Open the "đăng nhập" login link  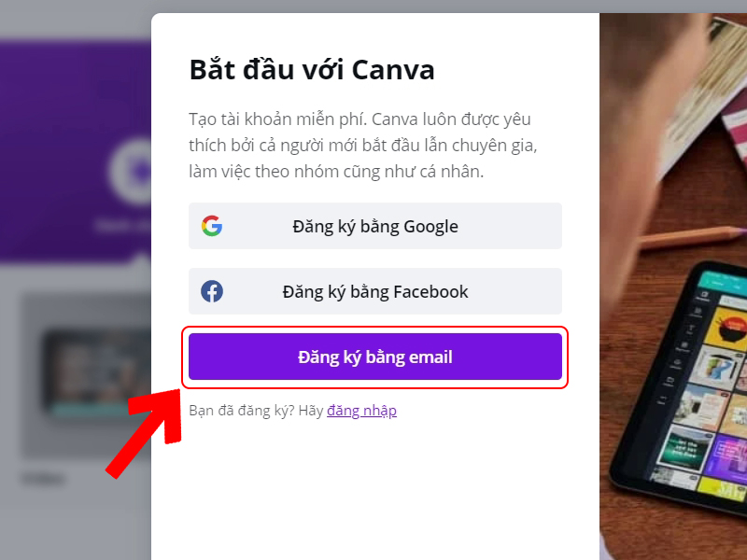tap(361, 411)
